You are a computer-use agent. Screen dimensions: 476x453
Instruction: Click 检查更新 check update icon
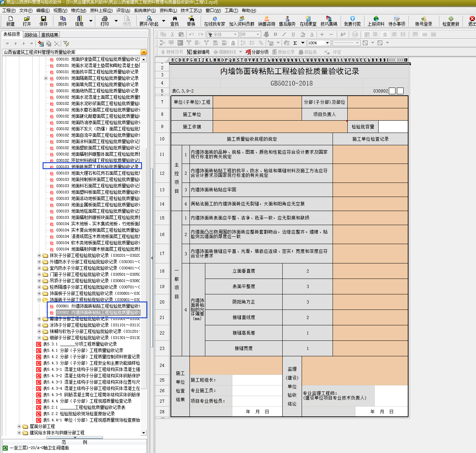pos(451,21)
